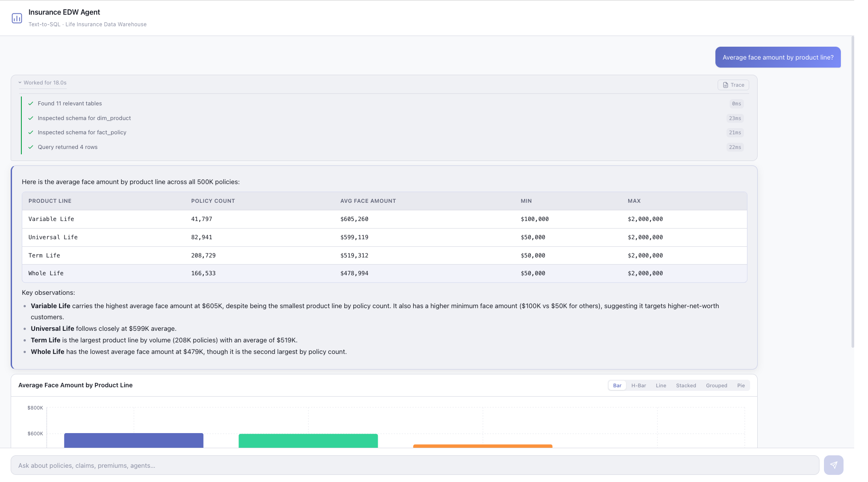Select the 'Variable Life' table cell
Screen dimensions: 868x482
click(x=51, y=219)
